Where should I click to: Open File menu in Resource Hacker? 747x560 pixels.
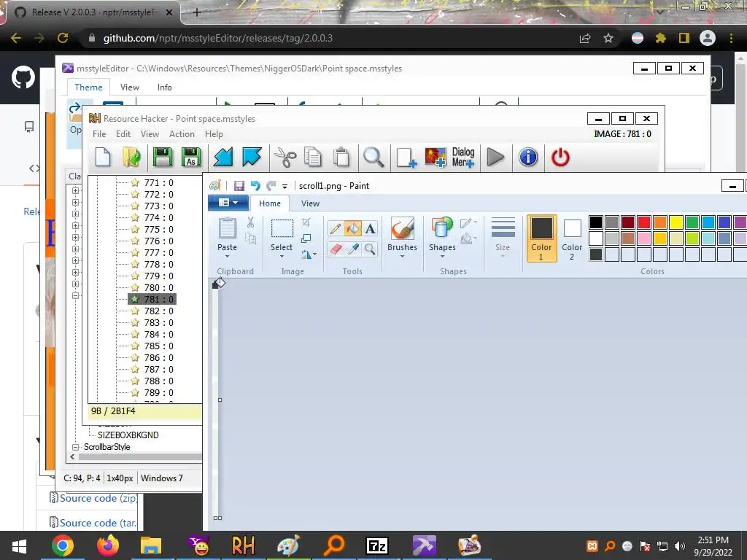click(99, 134)
